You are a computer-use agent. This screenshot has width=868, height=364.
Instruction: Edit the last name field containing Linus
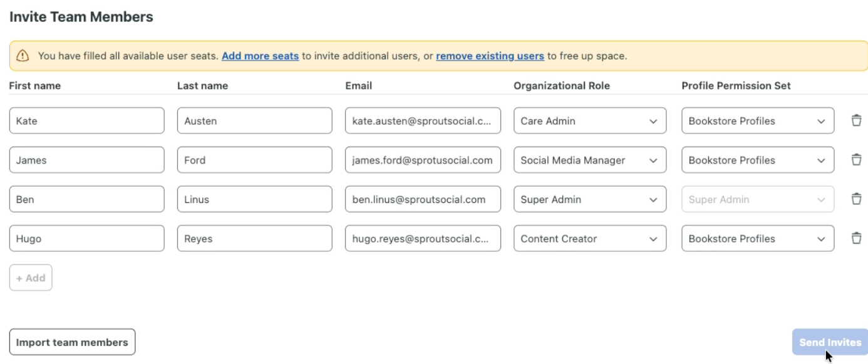[x=254, y=199]
